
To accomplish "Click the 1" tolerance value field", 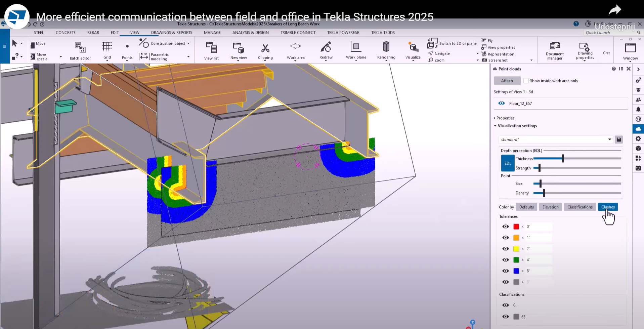I will (x=539, y=238).
